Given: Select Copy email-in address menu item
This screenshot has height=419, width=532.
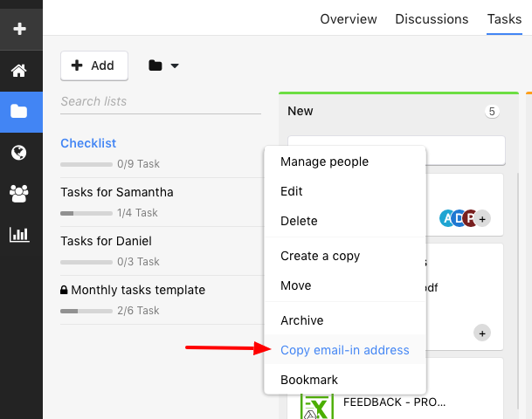Looking at the screenshot, I should click(345, 350).
